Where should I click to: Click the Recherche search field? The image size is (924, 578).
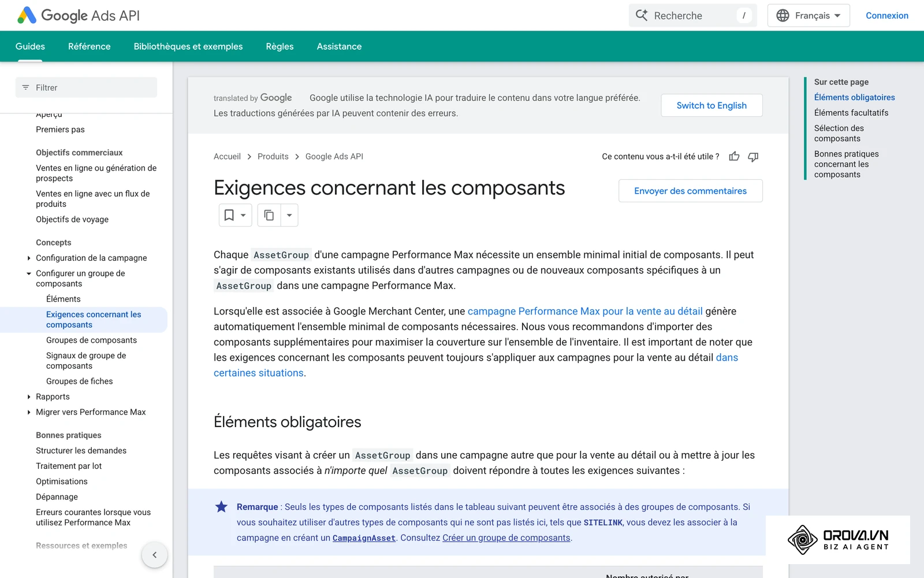(692, 16)
